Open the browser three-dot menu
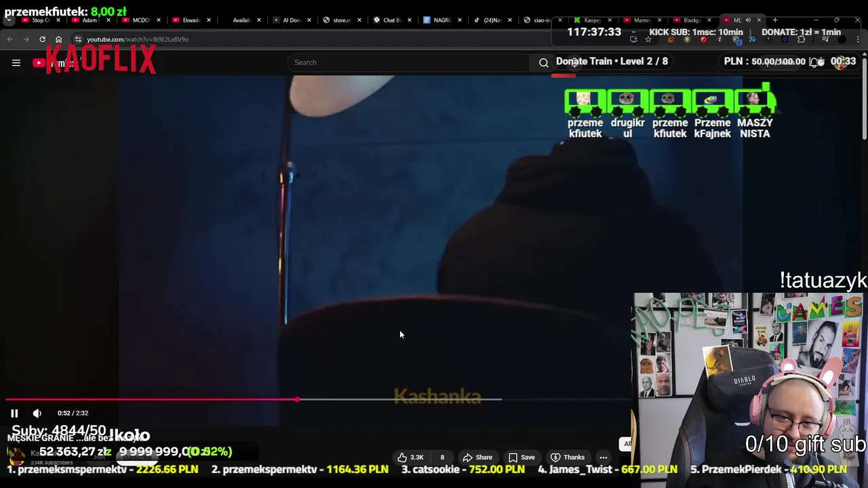868x488 pixels. tap(859, 39)
